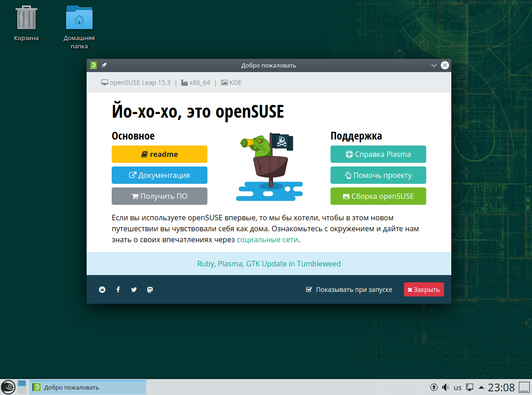Click the Сборка openSUSE button

(378, 196)
